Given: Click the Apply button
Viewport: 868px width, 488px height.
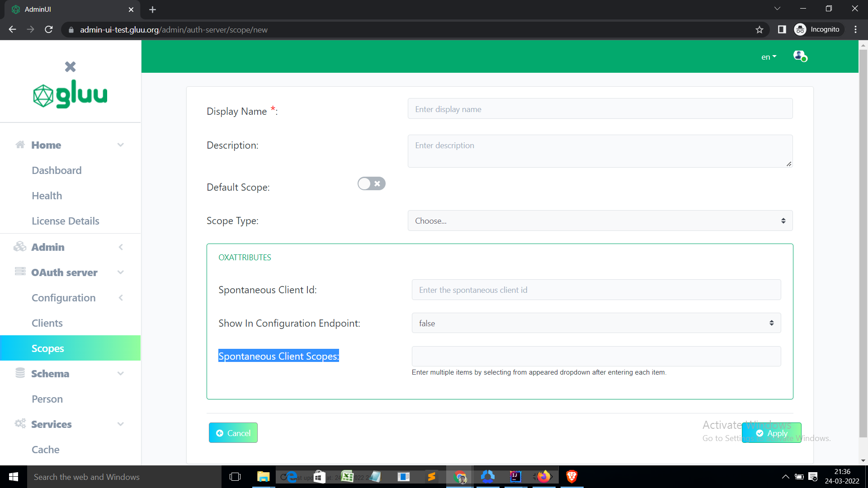Looking at the screenshot, I should point(772,432).
